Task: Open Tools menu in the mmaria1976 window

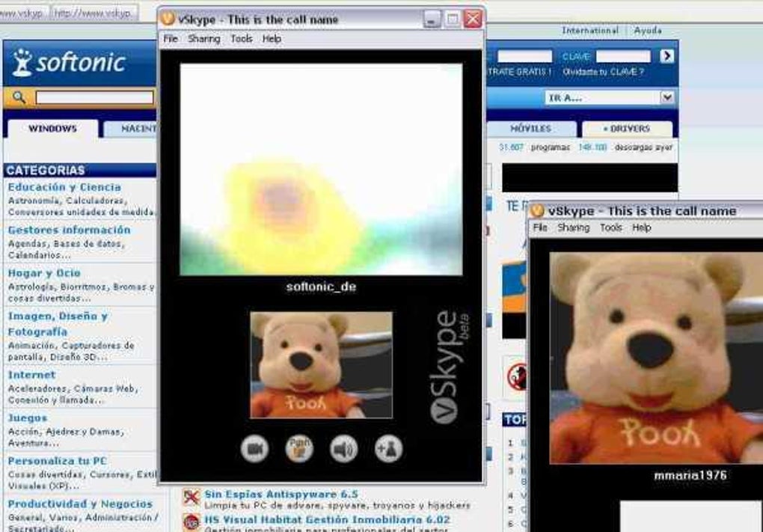Action: tap(610, 227)
